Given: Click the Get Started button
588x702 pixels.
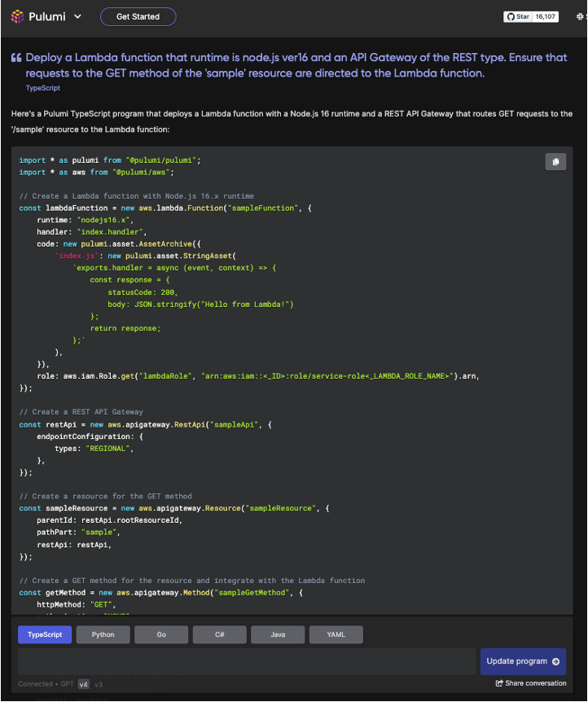Looking at the screenshot, I should [x=138, y=16].
